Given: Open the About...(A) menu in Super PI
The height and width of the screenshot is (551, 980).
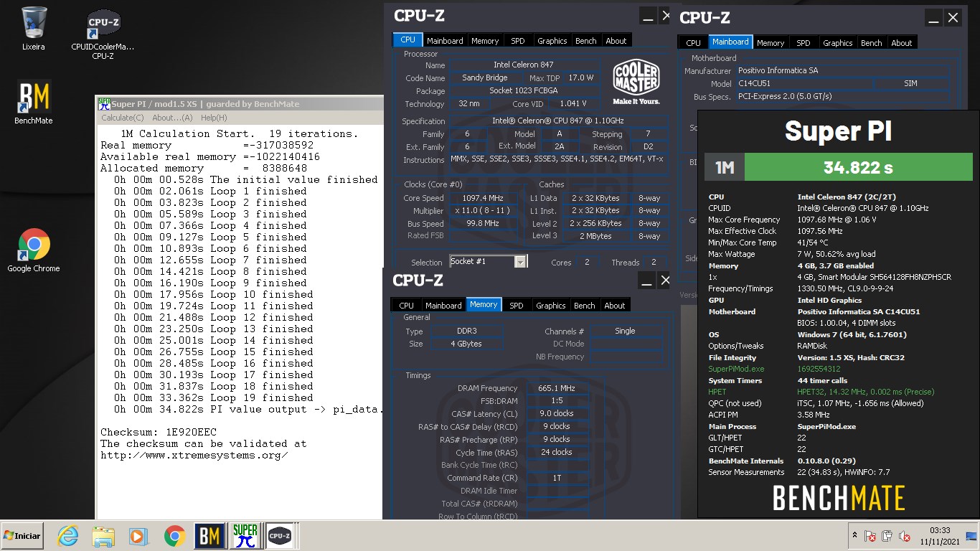Looking at the screenshot, I should coord(172,118).
